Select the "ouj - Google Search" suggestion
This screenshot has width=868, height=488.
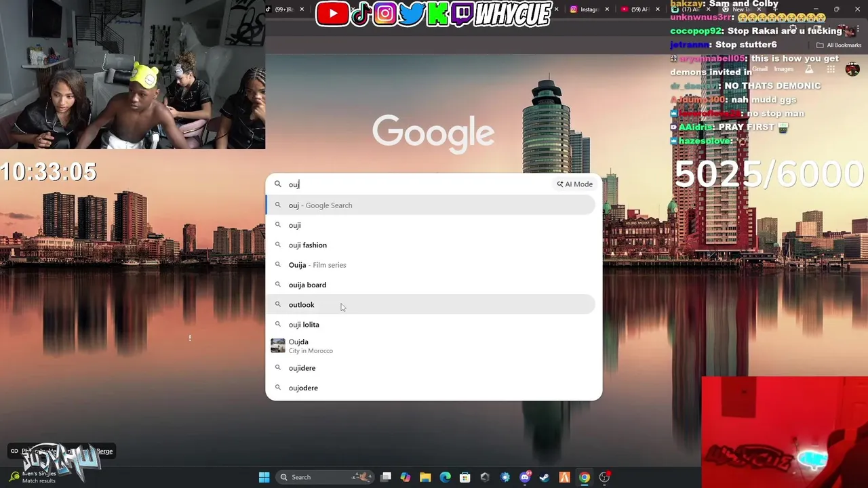(431, 205)
